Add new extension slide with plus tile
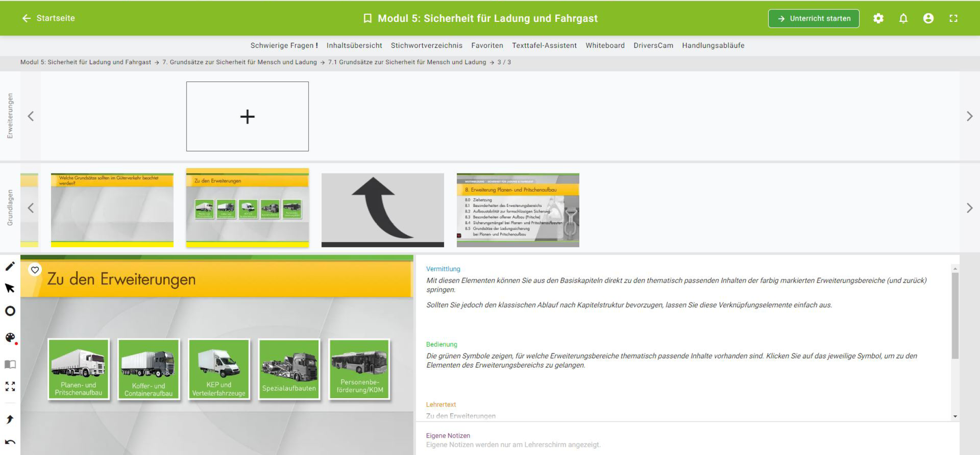Image resolution: width=980 pixels, height=455 pixels. [247, 116]
